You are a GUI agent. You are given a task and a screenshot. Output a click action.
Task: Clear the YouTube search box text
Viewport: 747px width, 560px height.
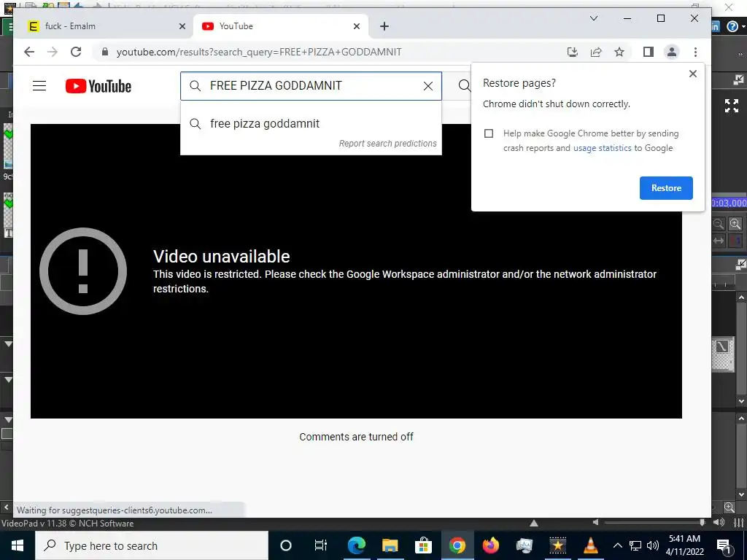pos(427,86)
